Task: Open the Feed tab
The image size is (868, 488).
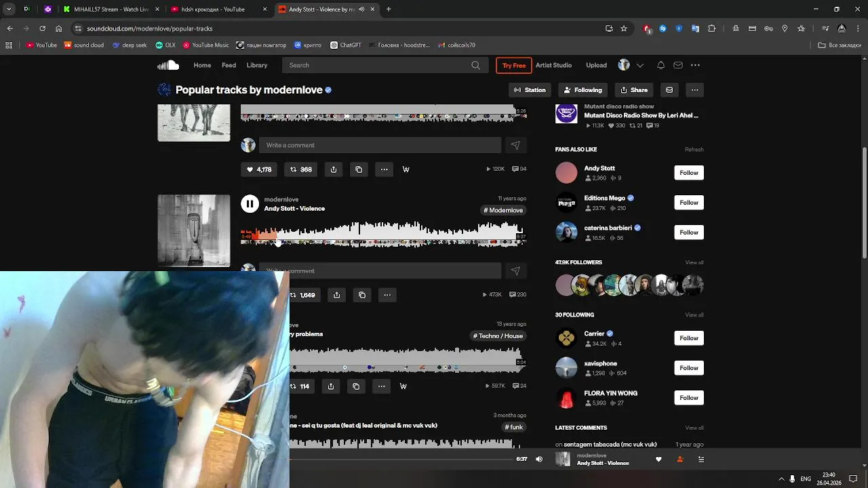Action: tap(229, 65)
